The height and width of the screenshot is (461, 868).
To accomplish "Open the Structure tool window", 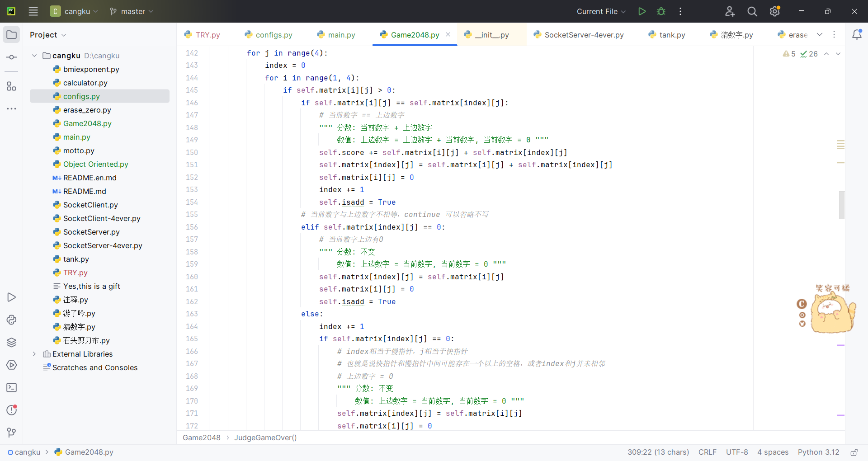I will coord(12,86).
